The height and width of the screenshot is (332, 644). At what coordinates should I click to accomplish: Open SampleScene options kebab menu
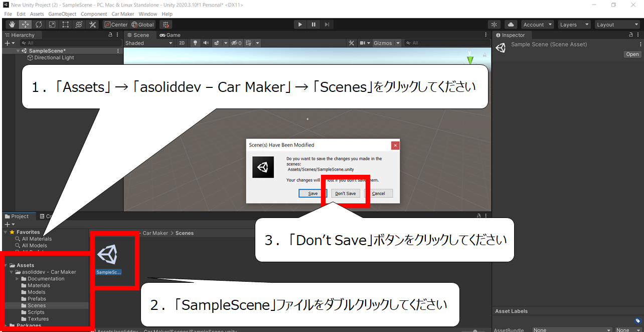[x=118, y=51]
